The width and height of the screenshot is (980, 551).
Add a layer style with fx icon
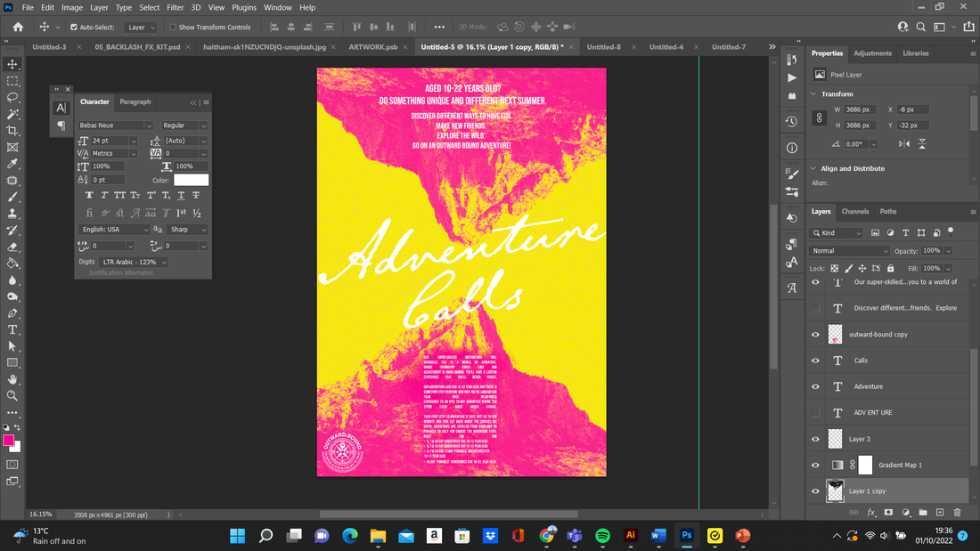click(871, 512)
